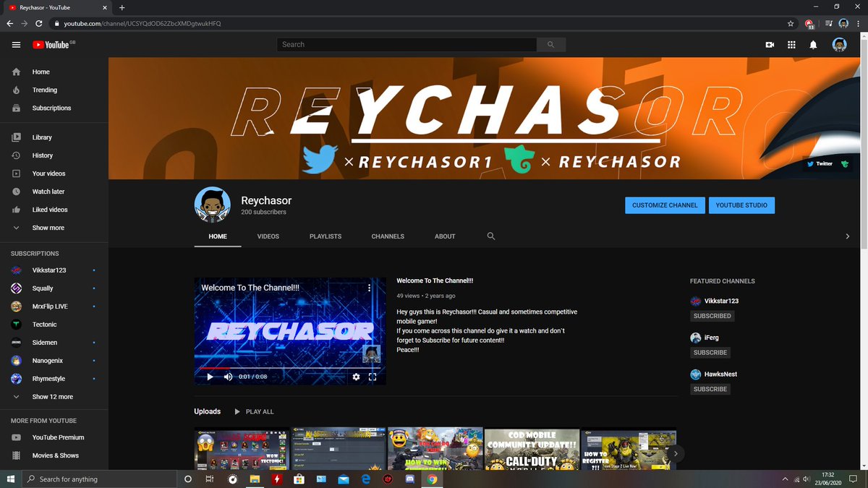This screenshot has height=488, width=868.
Task: Switch to the Home channel tab
Action: point(218,236)
